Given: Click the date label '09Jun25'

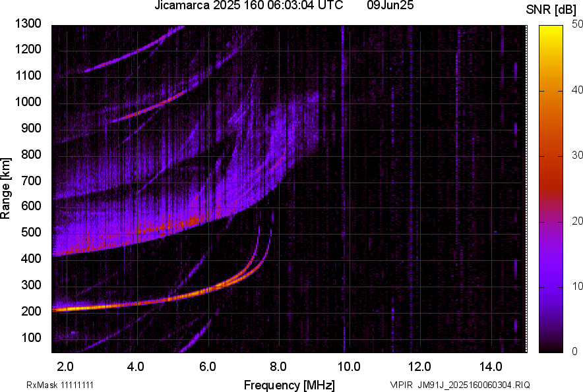Looking at the screenshot, I should point(390,5).
